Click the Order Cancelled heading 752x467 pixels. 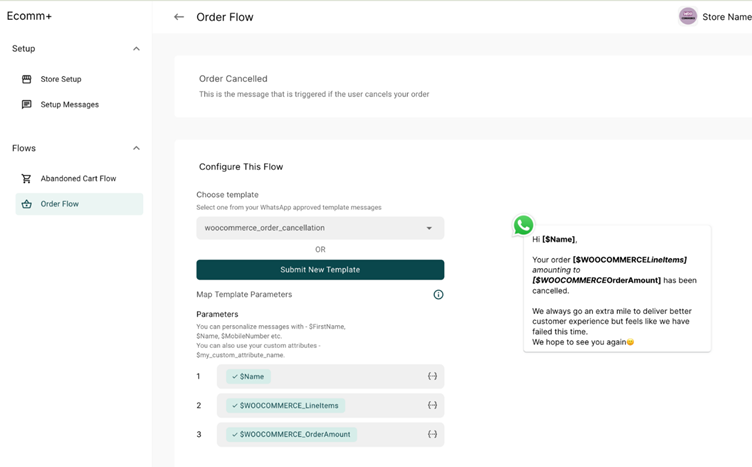click(x=233, y=79)
